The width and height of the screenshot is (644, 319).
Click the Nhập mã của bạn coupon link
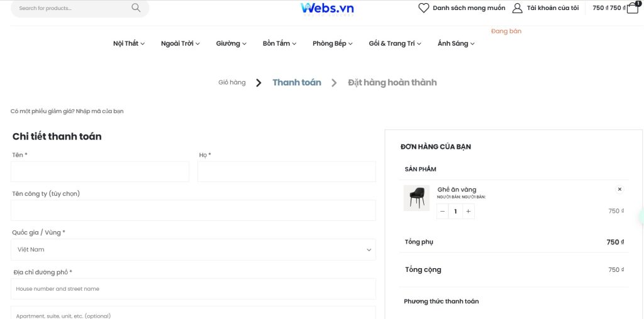coord(100,111)
